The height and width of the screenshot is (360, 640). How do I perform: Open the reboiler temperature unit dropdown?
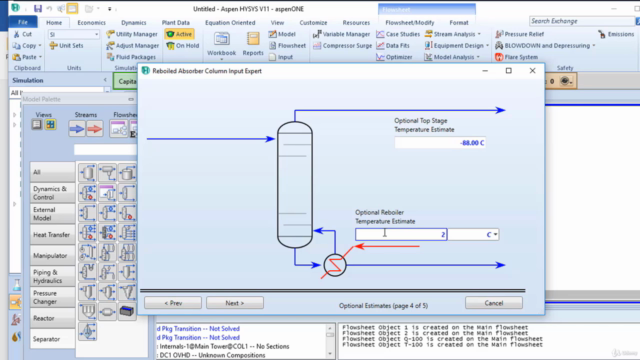[x=496, y=234]
